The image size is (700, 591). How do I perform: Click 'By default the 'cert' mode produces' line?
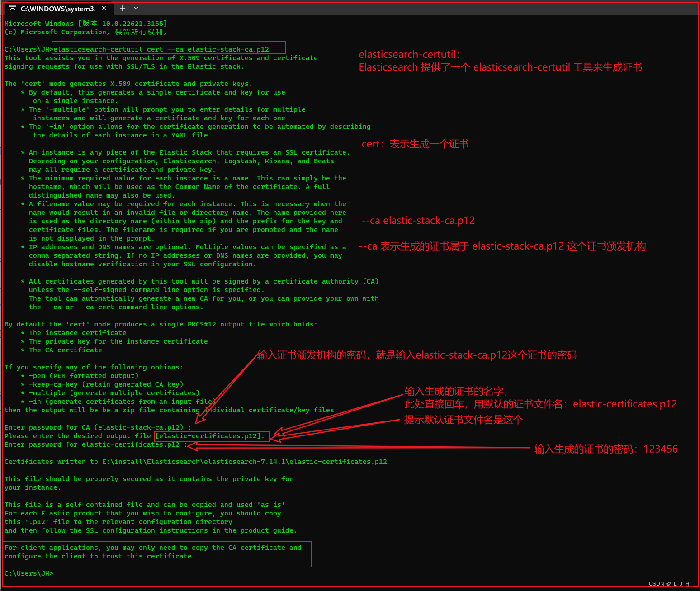[x=161, y=324]
